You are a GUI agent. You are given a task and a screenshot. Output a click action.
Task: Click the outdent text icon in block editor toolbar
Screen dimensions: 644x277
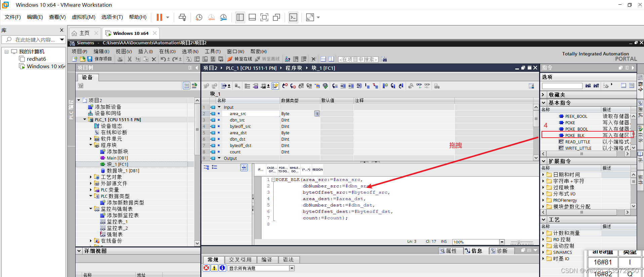(x=351, y=86)
